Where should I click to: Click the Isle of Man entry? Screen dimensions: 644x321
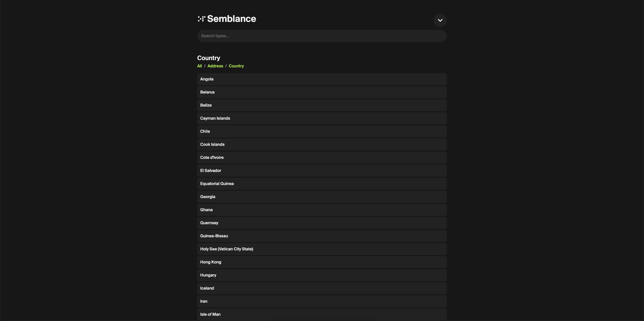pyautogui.click(x=321, y=314)
